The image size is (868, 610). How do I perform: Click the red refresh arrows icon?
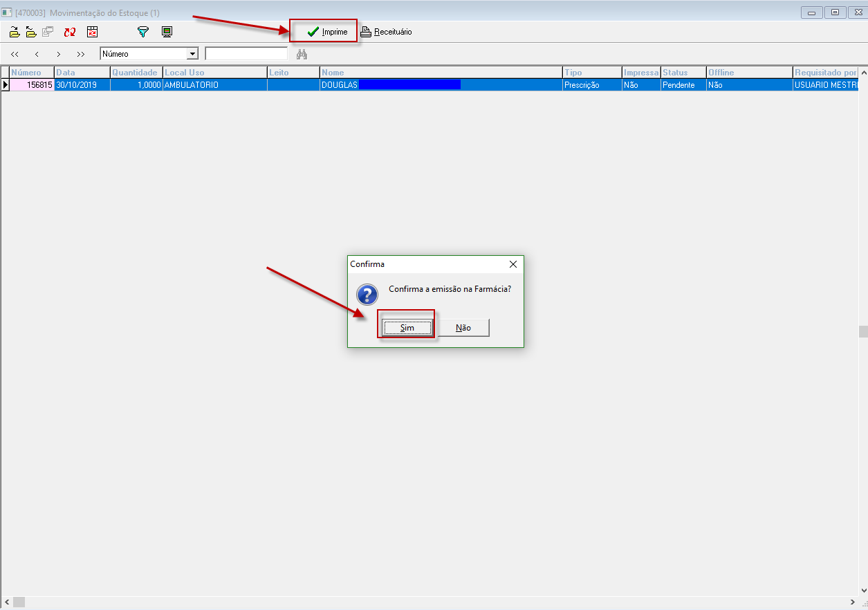70,32
